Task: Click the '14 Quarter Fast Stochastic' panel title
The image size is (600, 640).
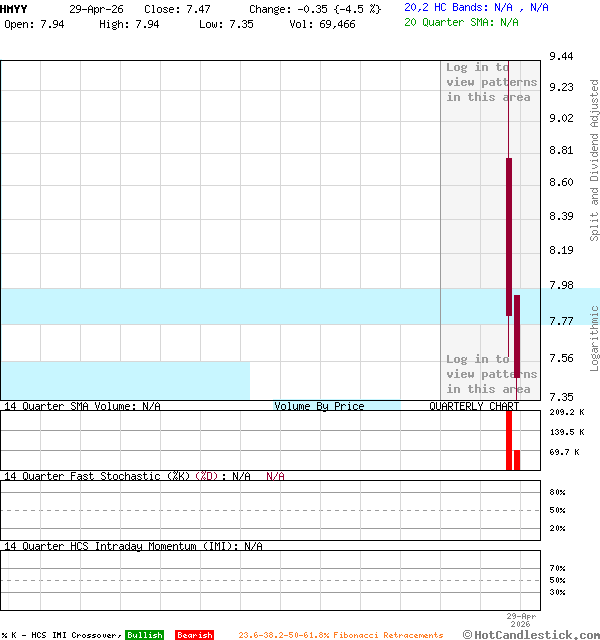Action: (97, 476)
